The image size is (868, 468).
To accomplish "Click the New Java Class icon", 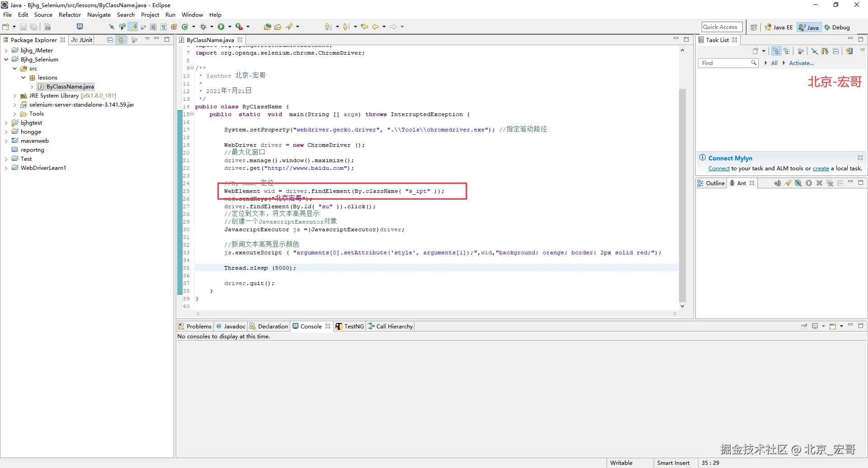I will [x=185, y=27].
